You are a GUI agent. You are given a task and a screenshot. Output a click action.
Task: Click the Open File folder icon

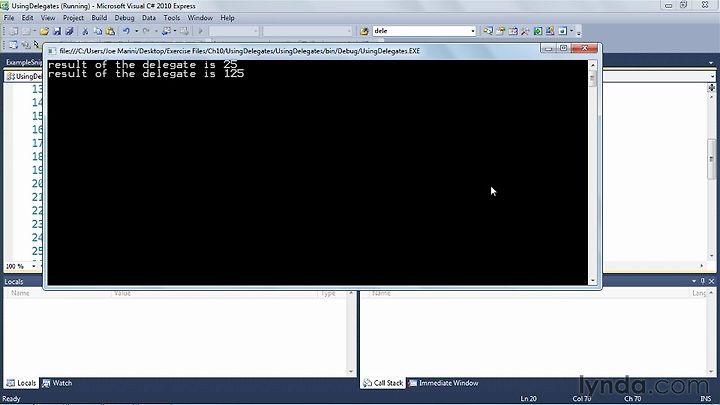point(44,31)
